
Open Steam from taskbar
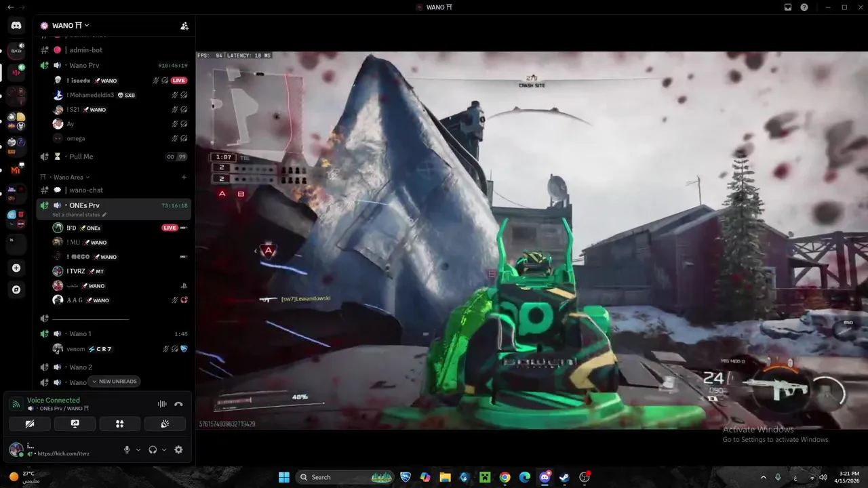(x=564, y=477)
